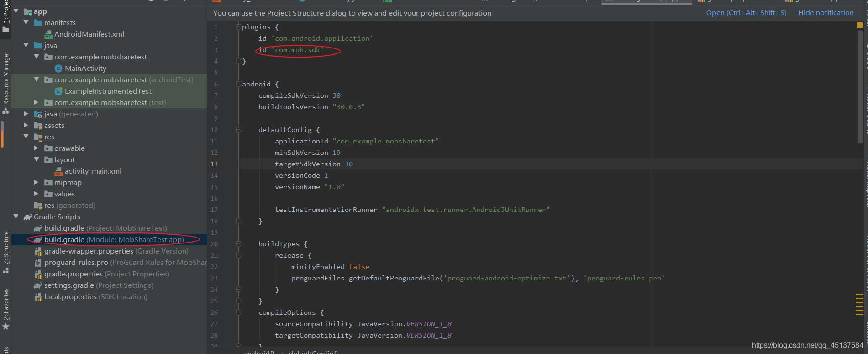Image resolution: width=868 pixels, height=354 pixels.
Task: Click sourceCompatibility JavaVersion.VERSION_1_8 line
Action: [x=363, y=324]
